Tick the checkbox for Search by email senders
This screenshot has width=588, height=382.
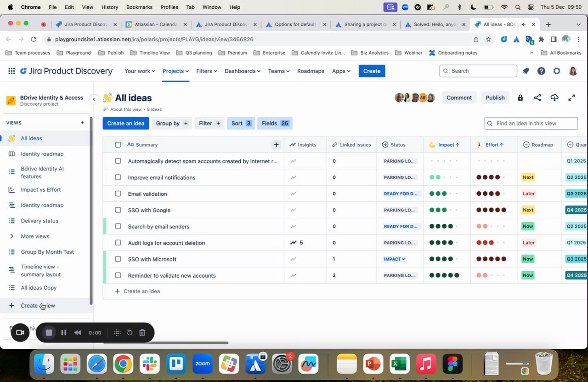(x=118, y=226)
